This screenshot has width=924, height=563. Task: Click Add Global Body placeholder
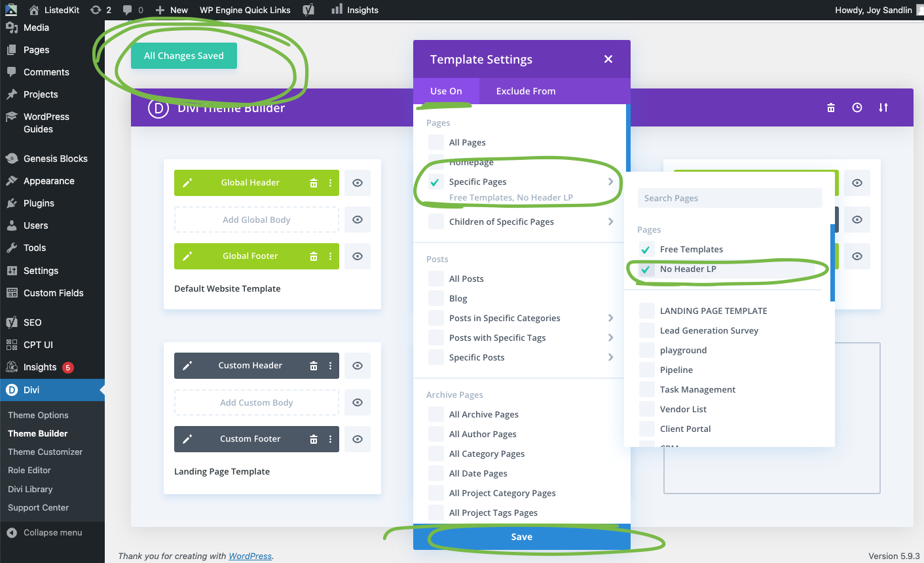257,220
